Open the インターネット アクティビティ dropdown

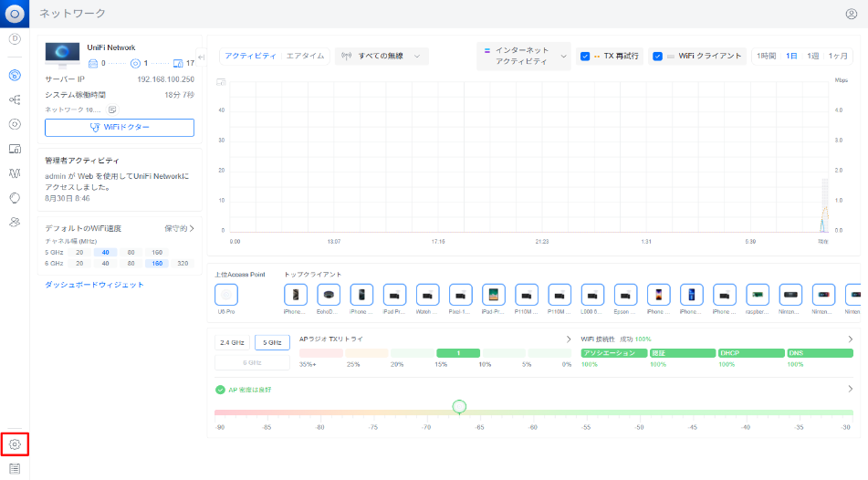pyautogui.click(x=524, y=56)
